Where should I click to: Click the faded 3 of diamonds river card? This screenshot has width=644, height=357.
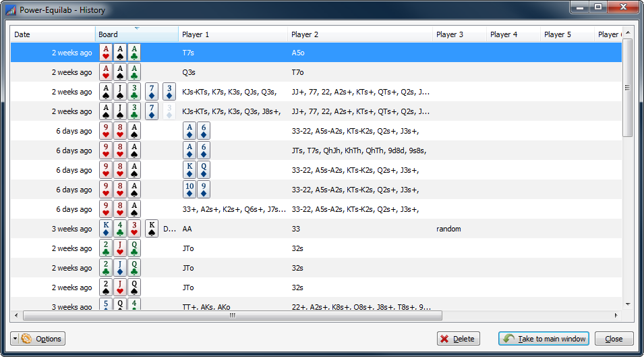coord(169,111)
